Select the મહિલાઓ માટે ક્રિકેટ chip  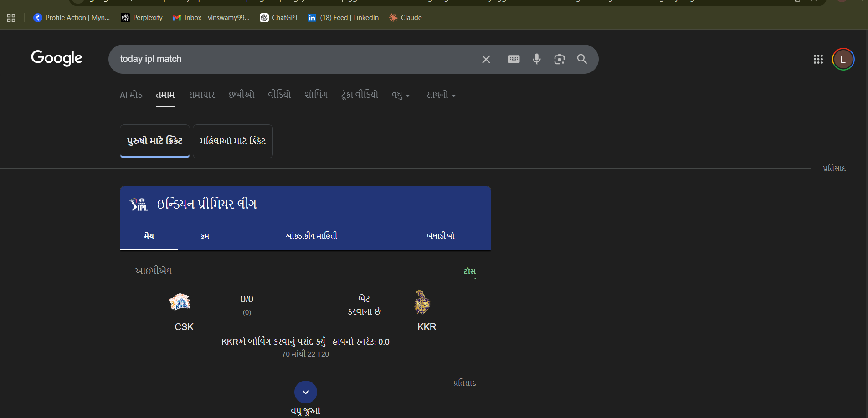pos(233,141)
